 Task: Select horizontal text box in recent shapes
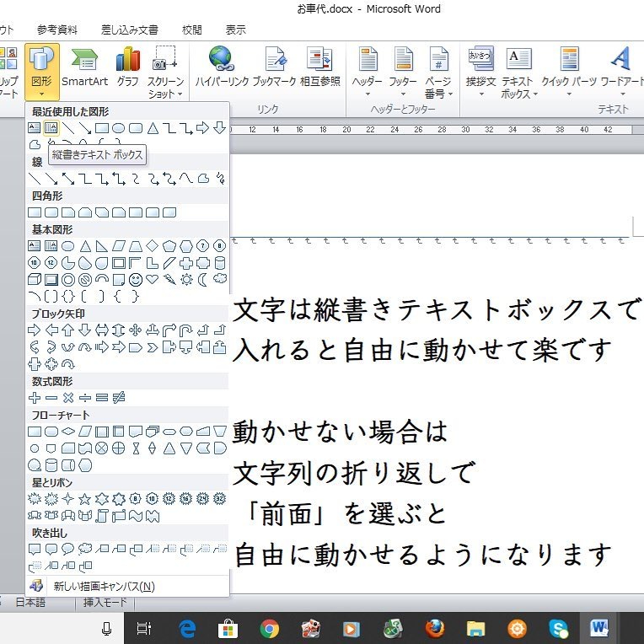[34, 128]
